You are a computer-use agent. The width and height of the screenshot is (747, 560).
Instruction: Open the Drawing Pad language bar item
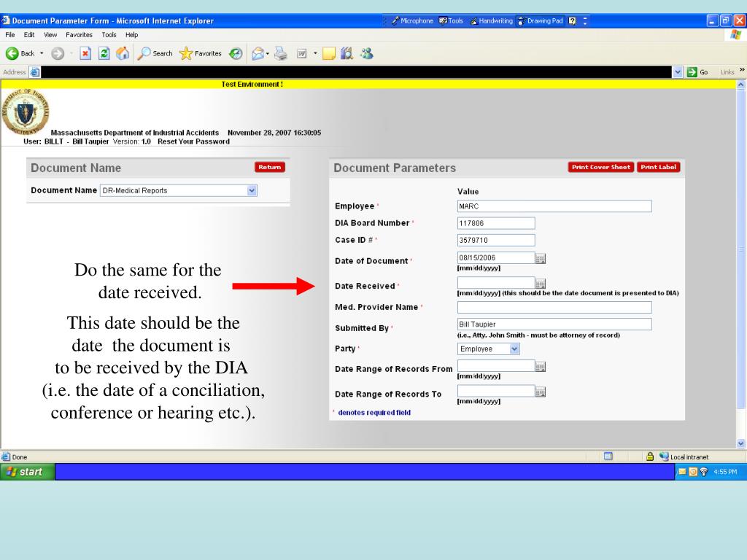click(x=541, y=20)
